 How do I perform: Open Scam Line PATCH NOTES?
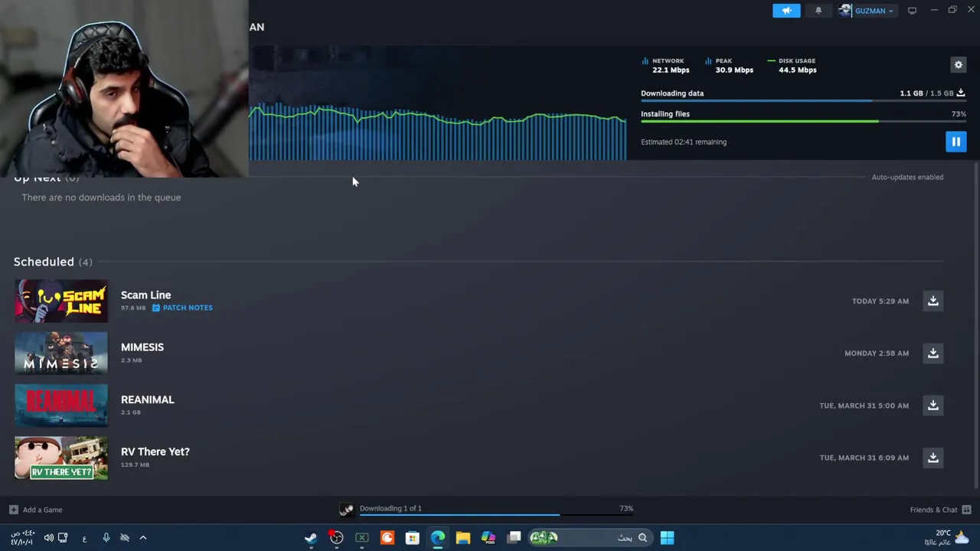(182, 308)
